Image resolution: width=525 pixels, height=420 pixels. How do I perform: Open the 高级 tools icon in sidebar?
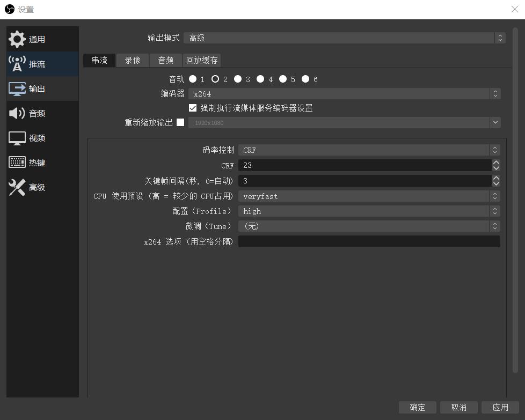pyautogui.click(x=17, y=187)
